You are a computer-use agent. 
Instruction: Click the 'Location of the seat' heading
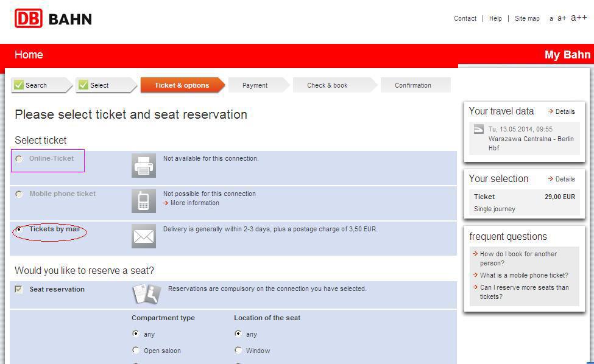[x=267, y=318]
